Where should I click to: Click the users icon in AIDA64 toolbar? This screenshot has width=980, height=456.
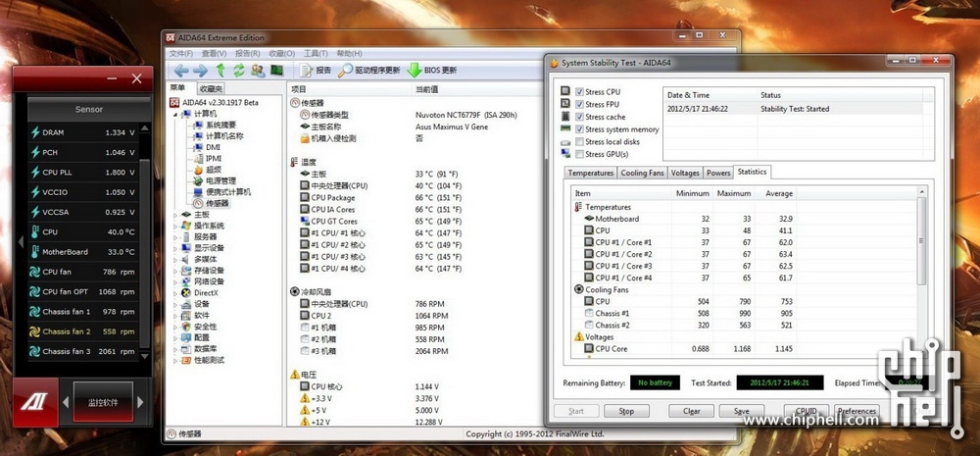point(258,71)
